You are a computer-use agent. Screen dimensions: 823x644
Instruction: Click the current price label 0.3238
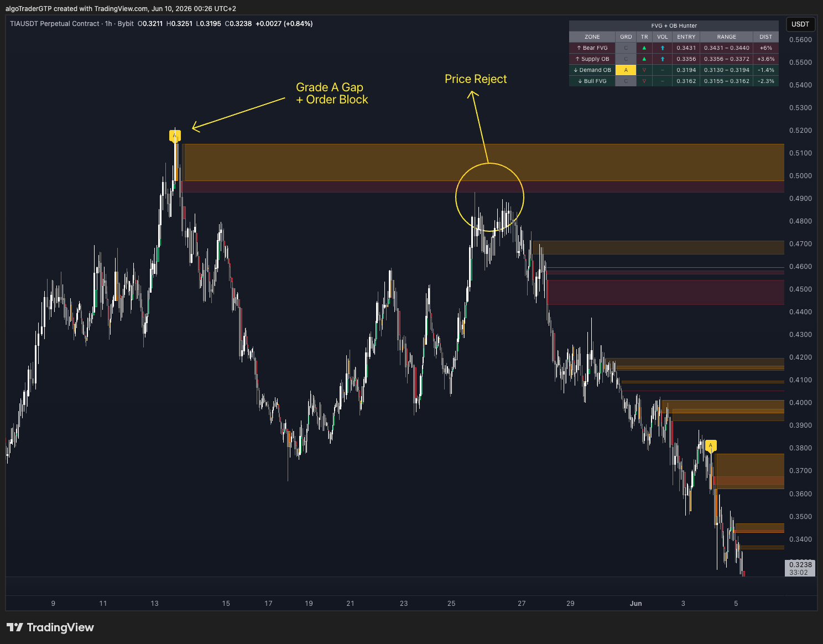(x=800, y=565)
